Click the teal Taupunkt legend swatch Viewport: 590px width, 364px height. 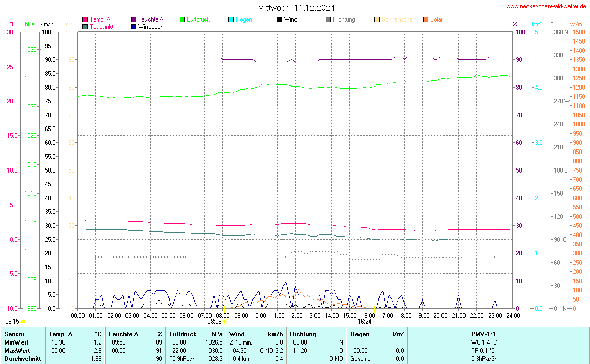(x=85, y=26)
